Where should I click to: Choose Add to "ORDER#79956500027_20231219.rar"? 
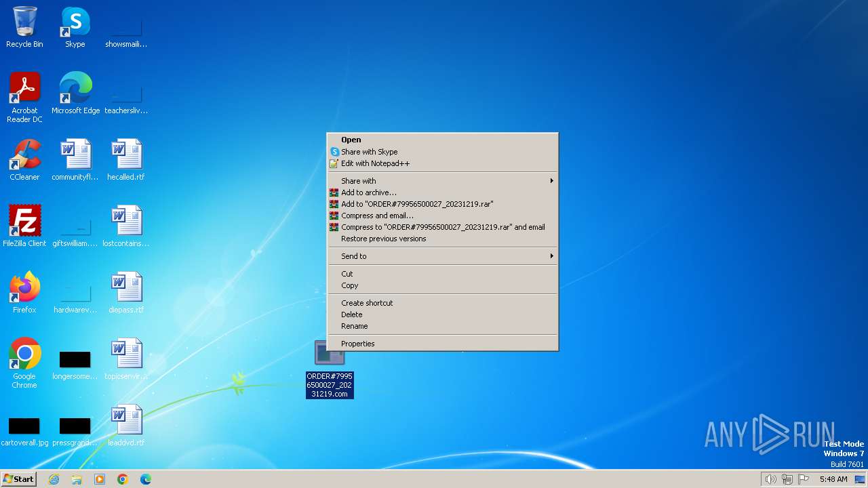pyautogui.click(x=443, y=204)
